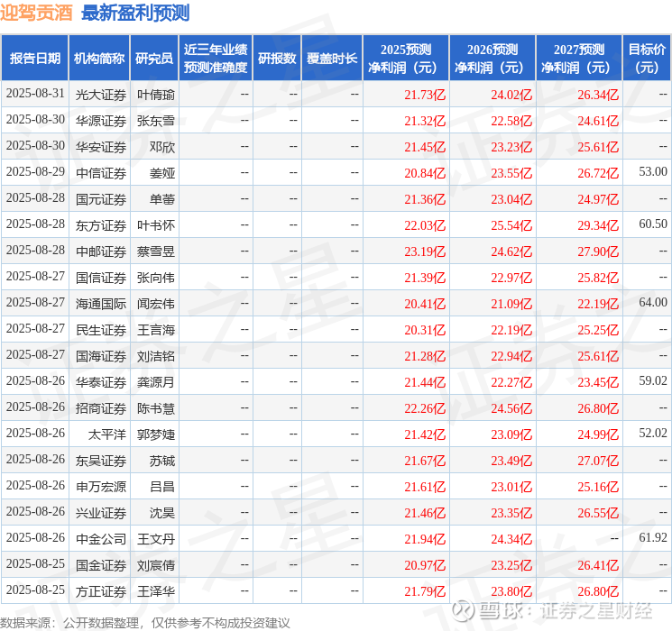
Task: Select the 研报数 column header
Action: point(277,59)
